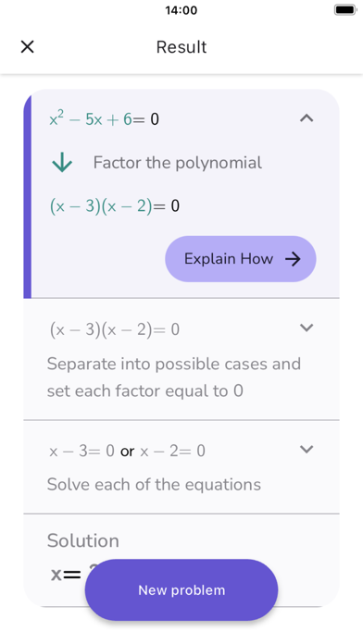Viewport: 363px width, 644px height.
Task: Select the x² − 5x + 6= 0 equation
Action: pos(104,119)
